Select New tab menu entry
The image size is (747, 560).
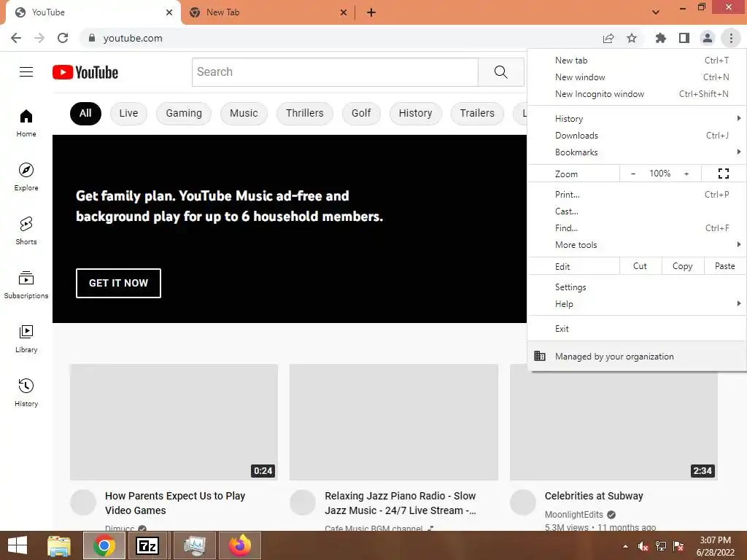coord(637,61)
